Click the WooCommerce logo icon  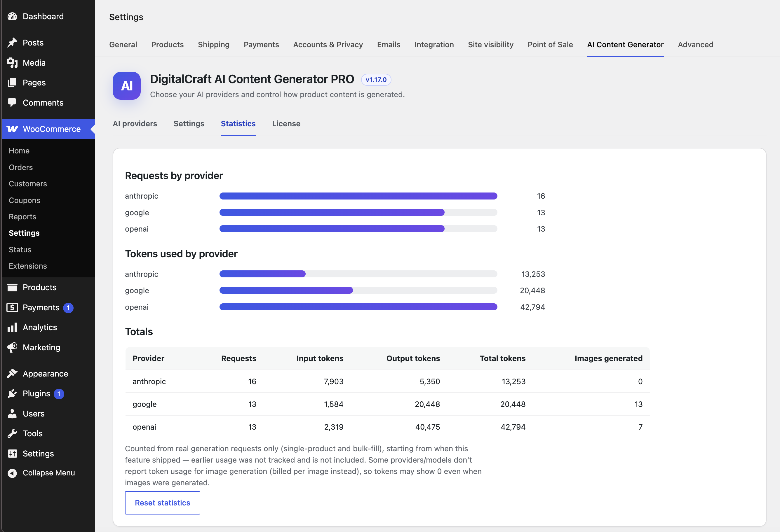tap(13, 129)
